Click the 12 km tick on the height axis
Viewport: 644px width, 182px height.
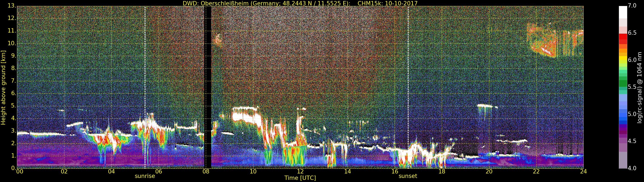pos(12,18)
